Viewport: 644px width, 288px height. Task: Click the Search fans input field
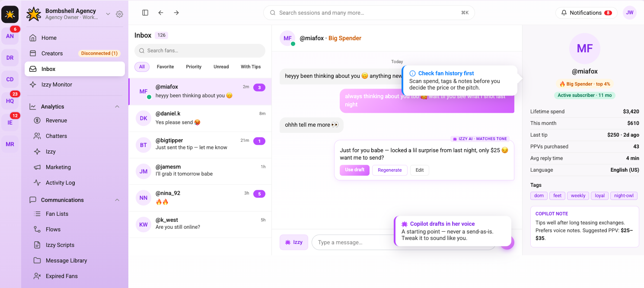pos(200,51)
